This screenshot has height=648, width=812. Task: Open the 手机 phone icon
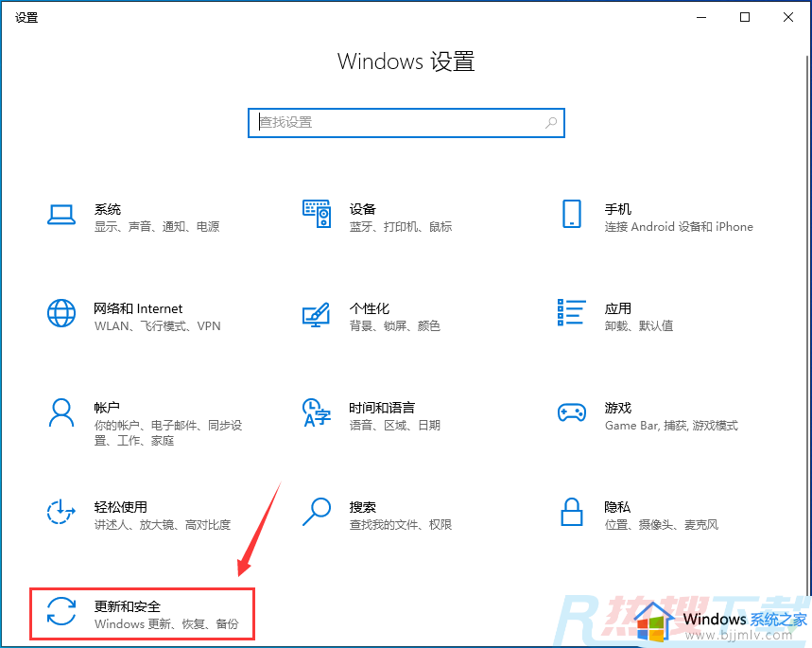coord(572,214)
